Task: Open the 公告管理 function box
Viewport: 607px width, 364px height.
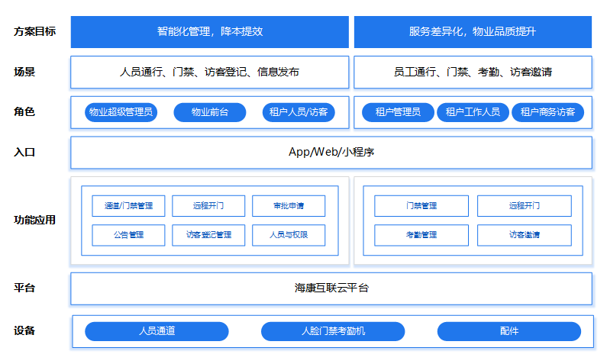Action: coord(128,235)
